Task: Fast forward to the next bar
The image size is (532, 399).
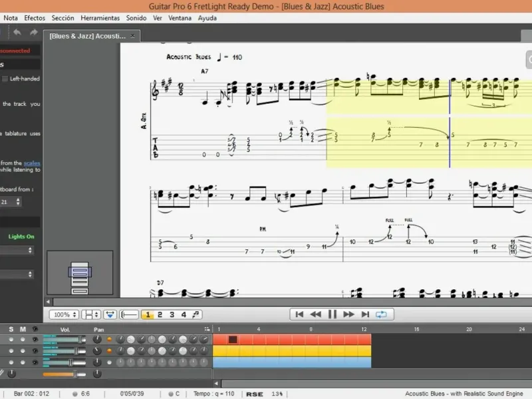Action: (x=348, y=314)
